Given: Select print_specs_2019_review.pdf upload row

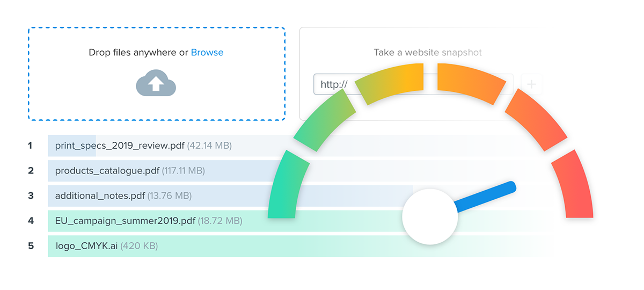Looking at the screenshot, I should pyautogui.click(x=143, y=146).
